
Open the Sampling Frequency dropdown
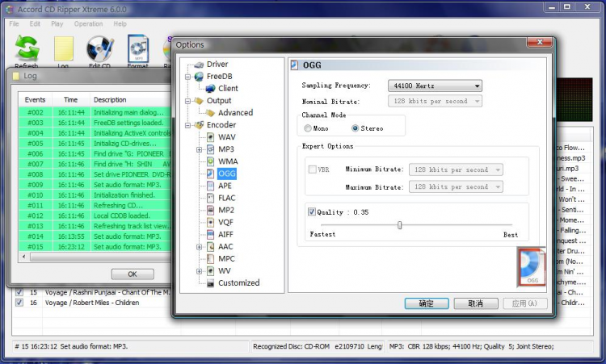tap(435, 86)
